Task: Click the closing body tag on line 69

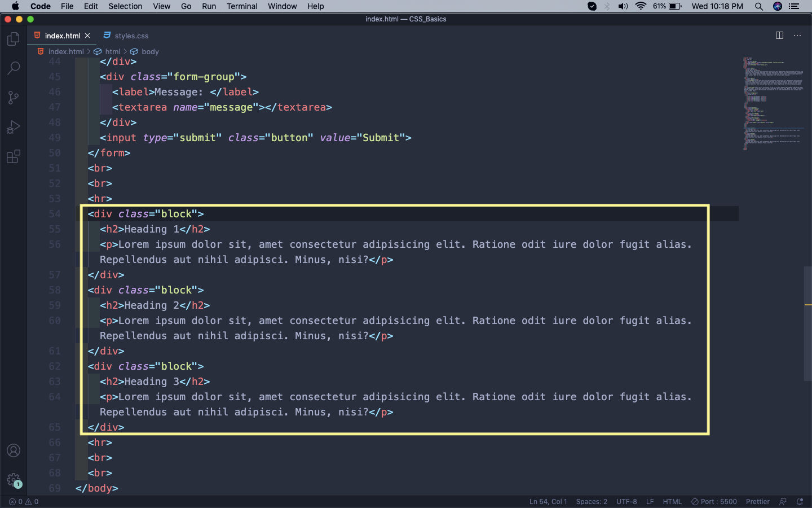Action: [x=96, y=488]
